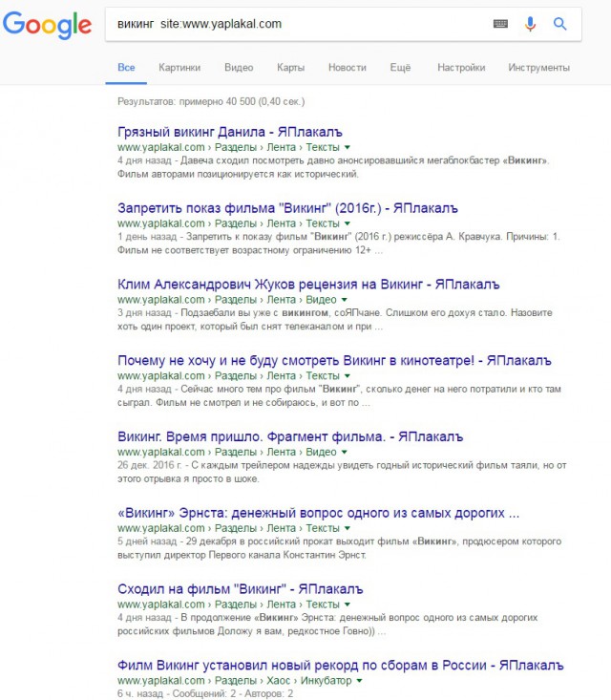
Task: Expand URL dropdown arrow after Инкубатор breadcrumb
Action: [359, 681]
